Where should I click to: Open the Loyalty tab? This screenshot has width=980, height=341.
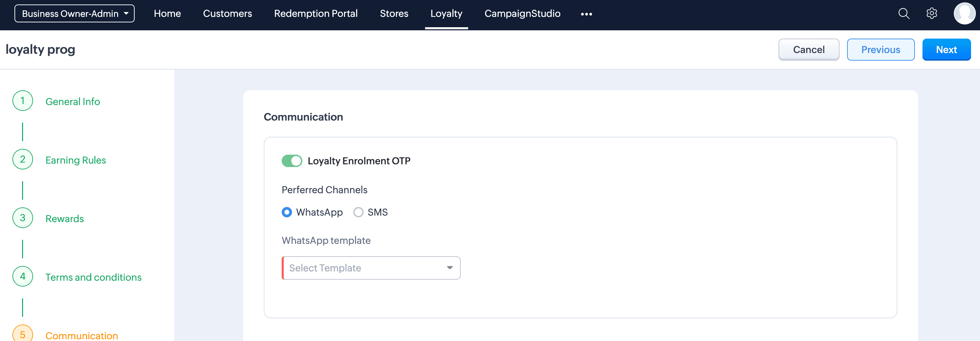[x=446, y=14]
